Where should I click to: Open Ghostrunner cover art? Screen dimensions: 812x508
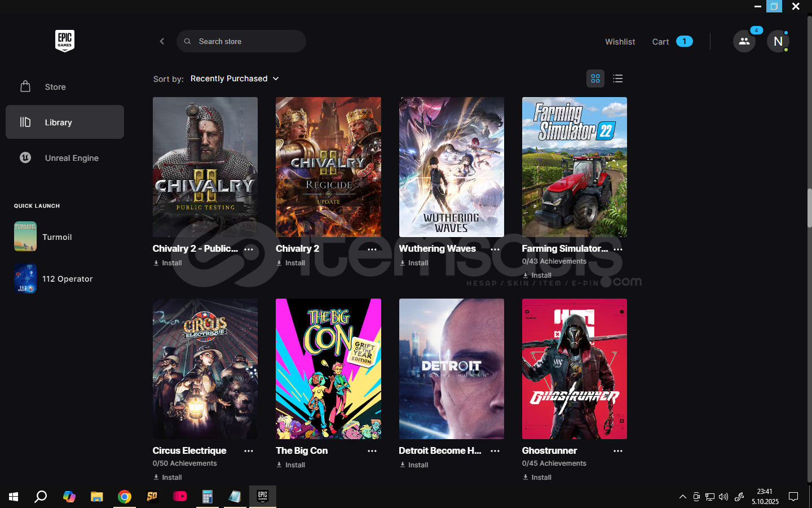(x=575, y=369)
